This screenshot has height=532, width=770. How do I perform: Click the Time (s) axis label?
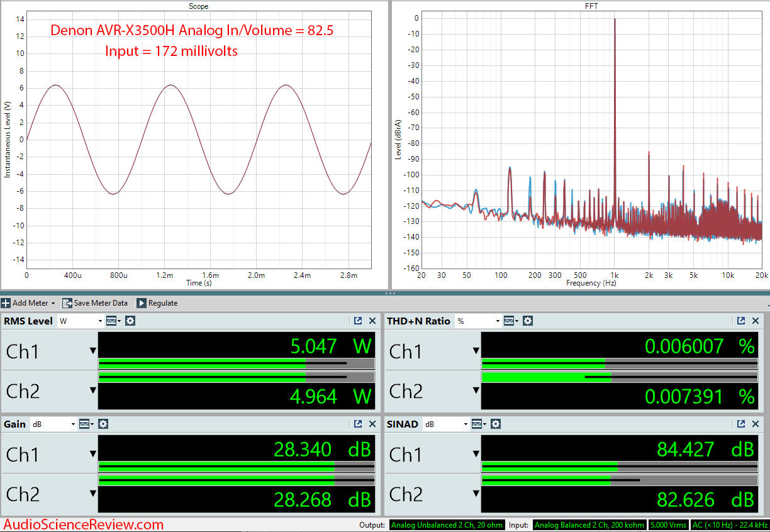[x=199, y=283]
